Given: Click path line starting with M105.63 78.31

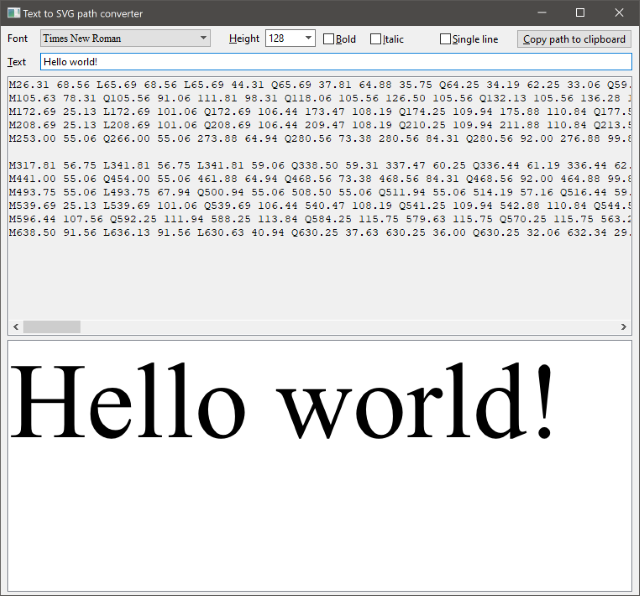Looking at the screenshot, I should point(320,98).
